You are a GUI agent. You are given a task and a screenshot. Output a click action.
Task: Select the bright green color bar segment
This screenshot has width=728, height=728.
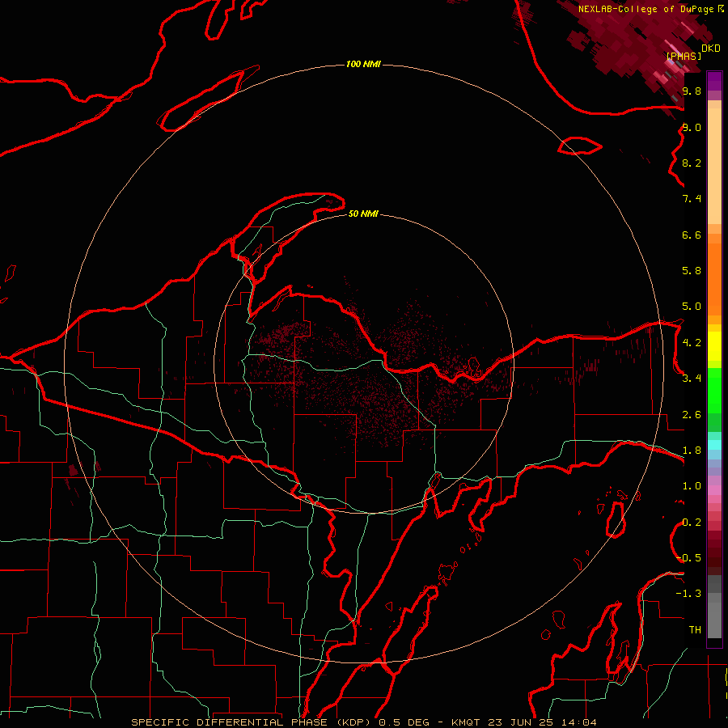point(714,390)
